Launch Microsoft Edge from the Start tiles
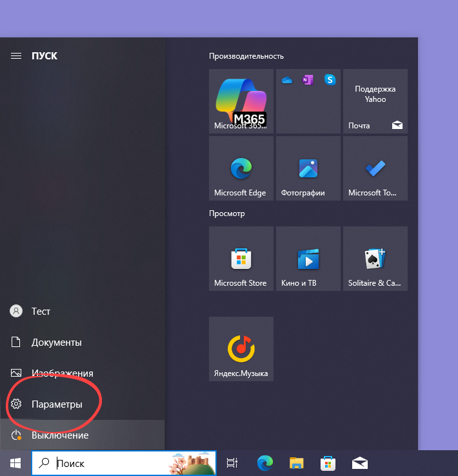458x476 pixels. point(241,168)
